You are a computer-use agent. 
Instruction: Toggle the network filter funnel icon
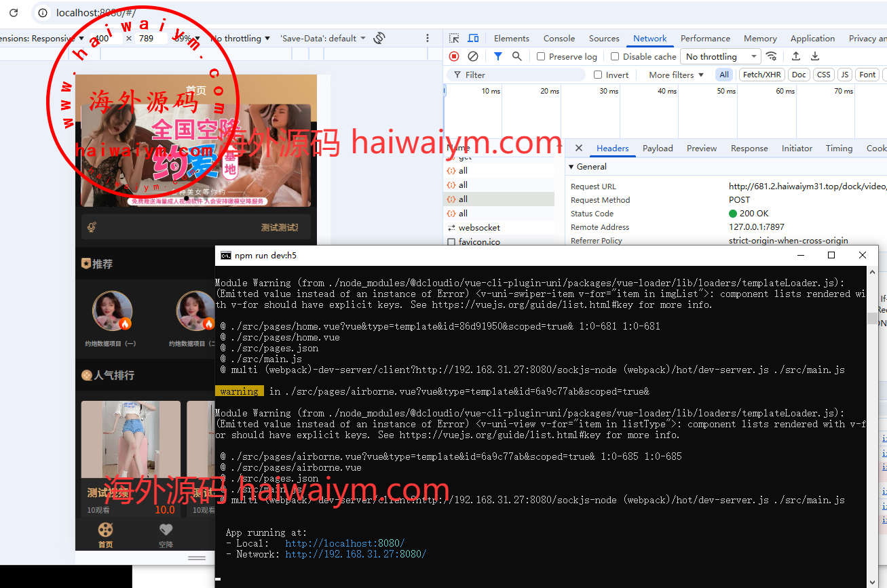(x=498, y=56)
